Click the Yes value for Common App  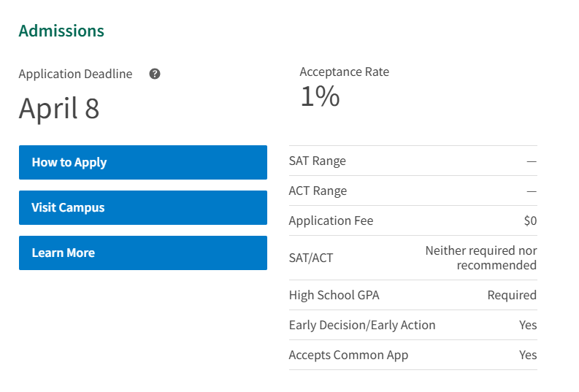coord(528,355)
